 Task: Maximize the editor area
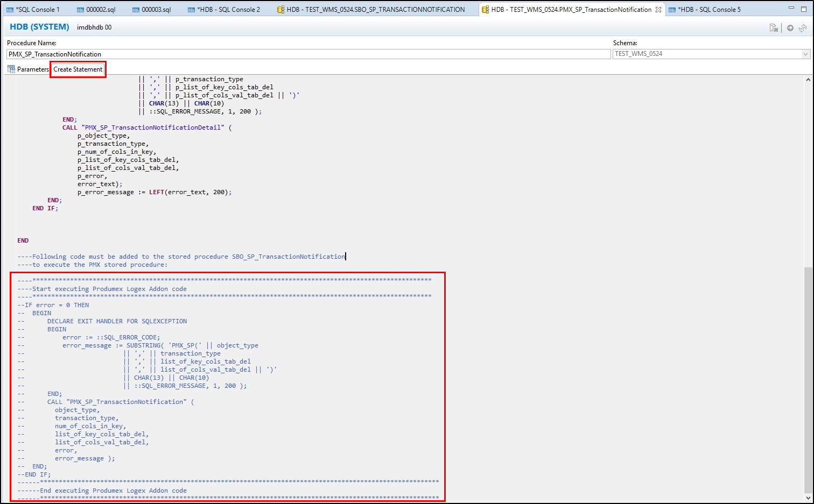tap(804, 9)
